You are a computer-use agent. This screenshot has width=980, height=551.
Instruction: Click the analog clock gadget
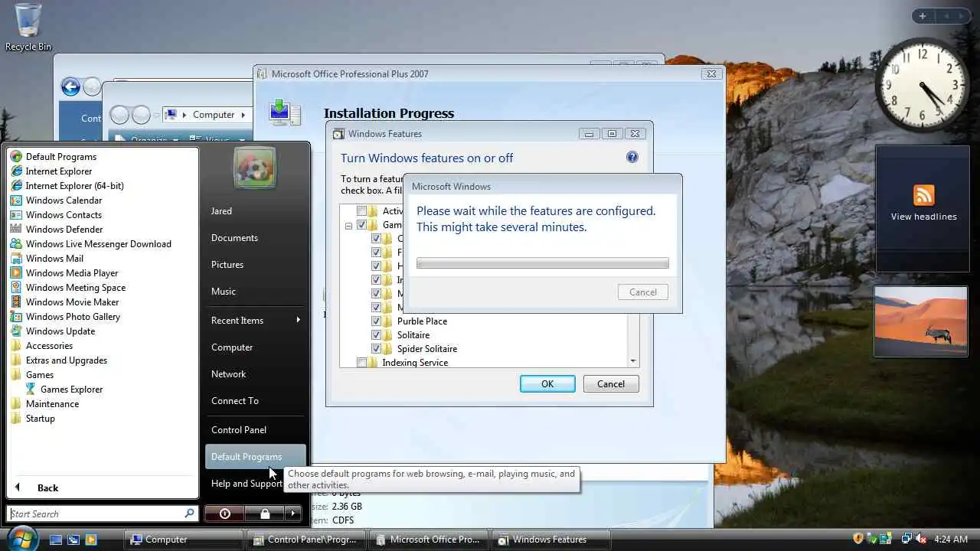pos(923,84)
